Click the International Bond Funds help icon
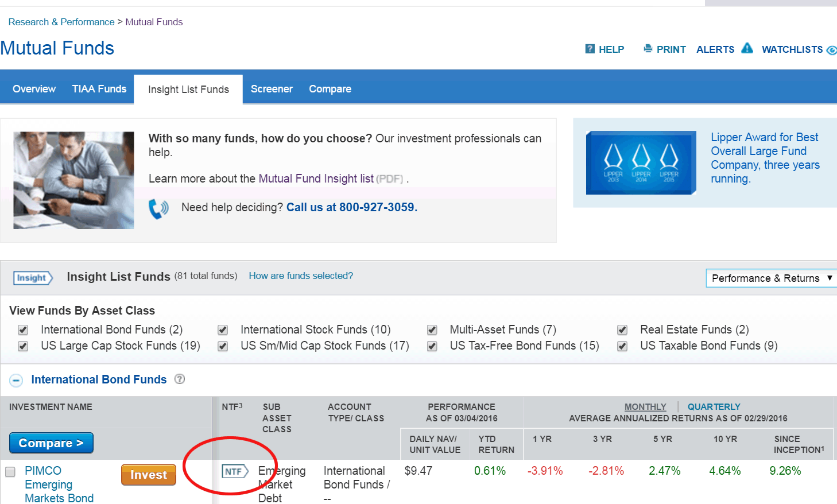Viewport: 837px width, 504px height. click(180, 379)
